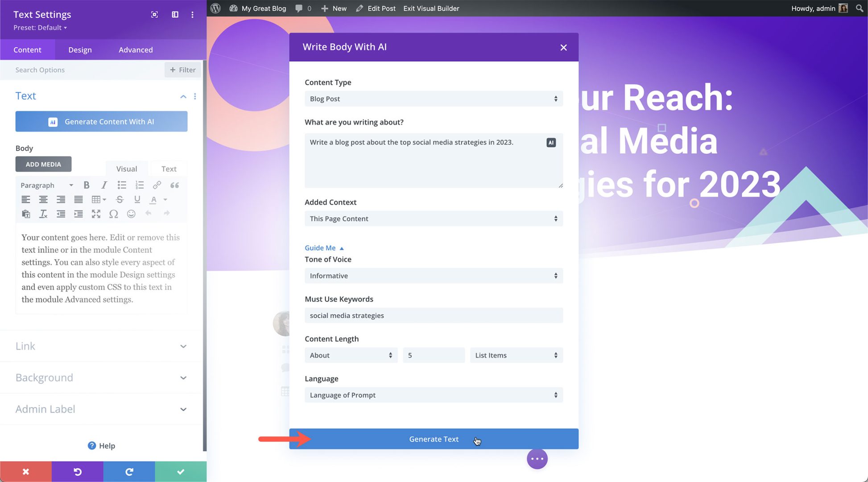868x482 pixels.
Task: Click the Content Length number stepper
Action: coord(434,355)
